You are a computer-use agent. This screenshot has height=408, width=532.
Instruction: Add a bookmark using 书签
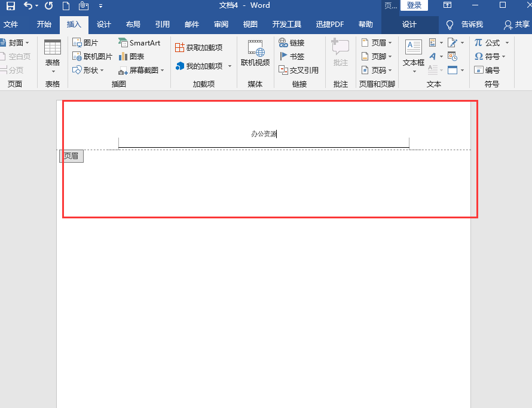(x=292, y=56)
